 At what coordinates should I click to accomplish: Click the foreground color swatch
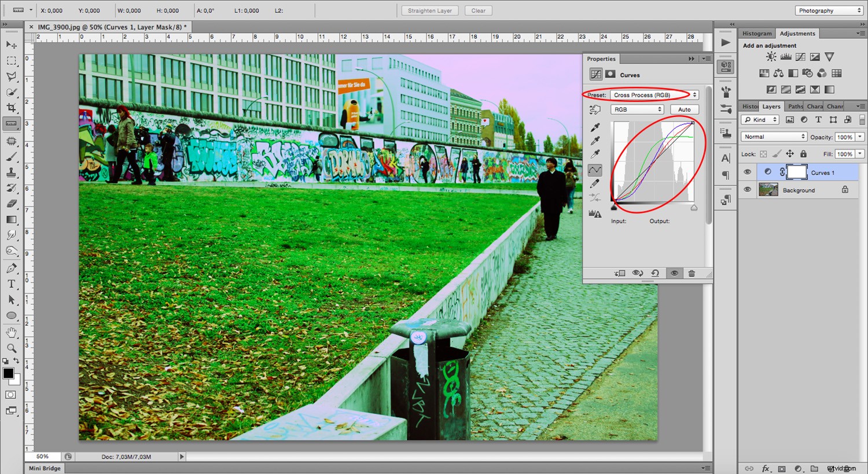tap(8, 373)
